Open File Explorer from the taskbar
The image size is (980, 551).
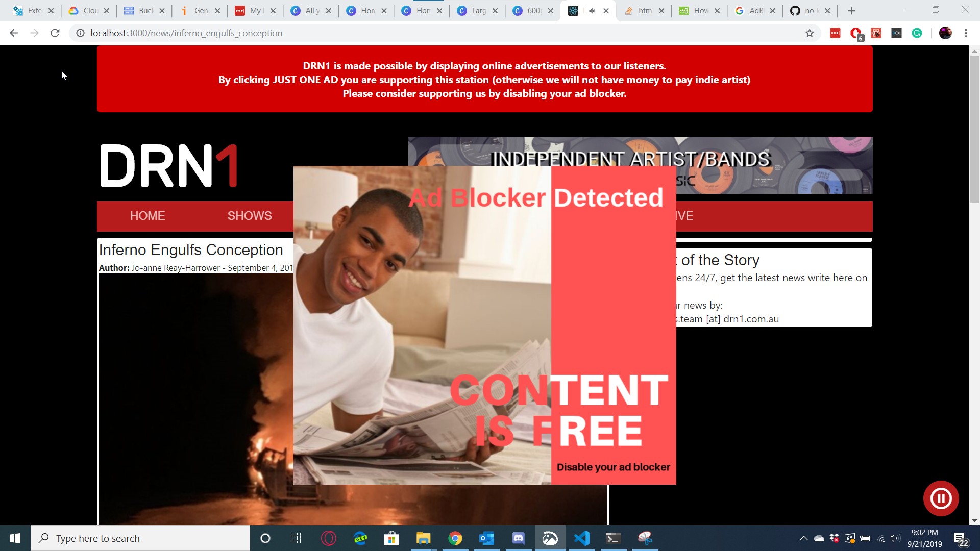[x=423, y=538]
